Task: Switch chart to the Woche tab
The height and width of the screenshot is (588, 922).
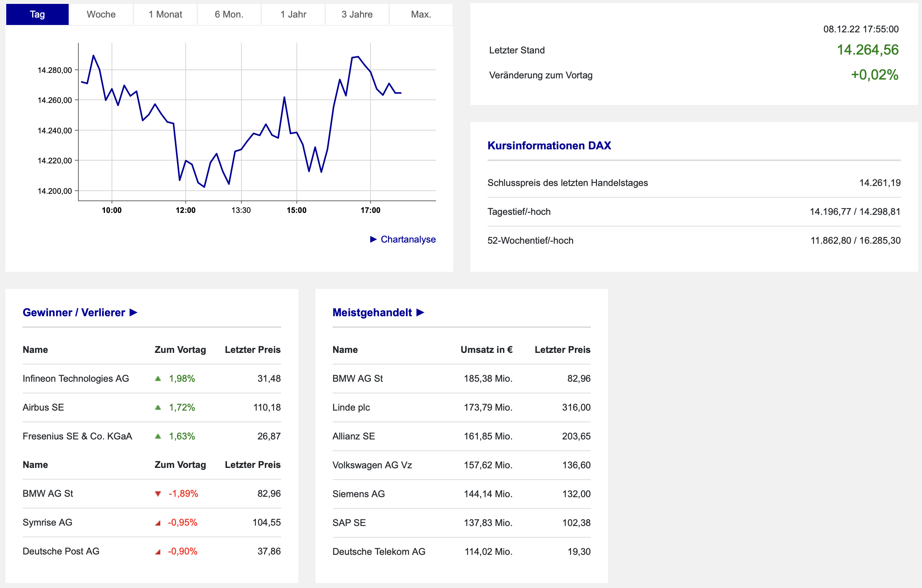Action: click(101, 14)
